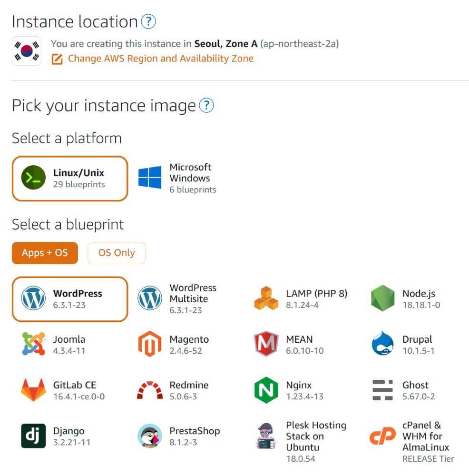Viewport: 469px width, 476px height.
Task: Click version text 16.4.1-ce.0-0
Action: tap(79, 397)
